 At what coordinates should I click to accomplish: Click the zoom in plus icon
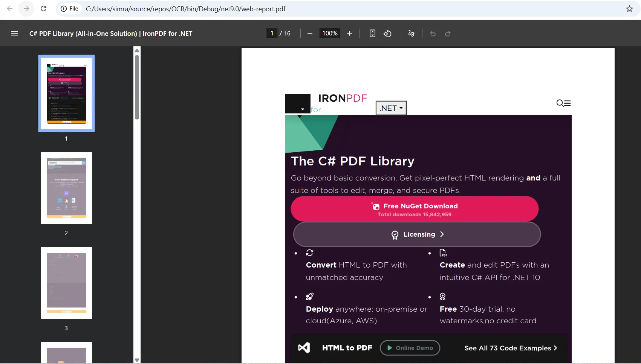point(349,34)
